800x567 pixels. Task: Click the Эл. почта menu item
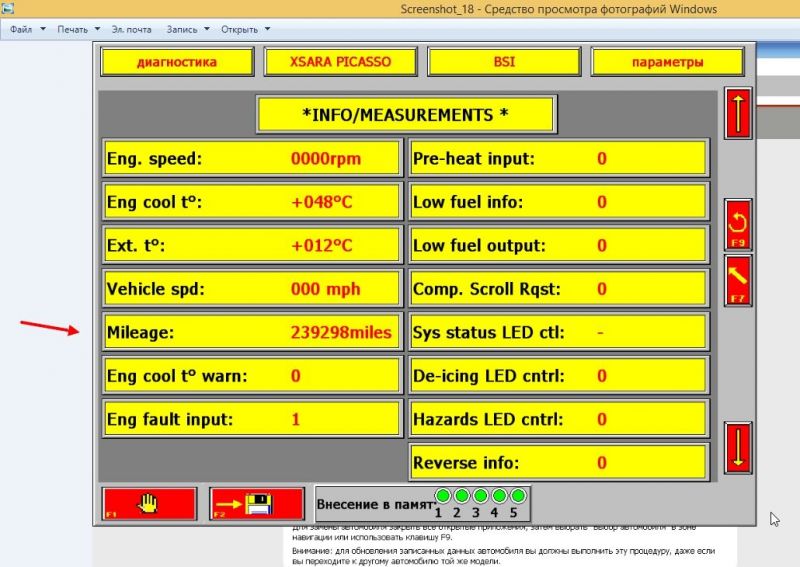[130, 29]
